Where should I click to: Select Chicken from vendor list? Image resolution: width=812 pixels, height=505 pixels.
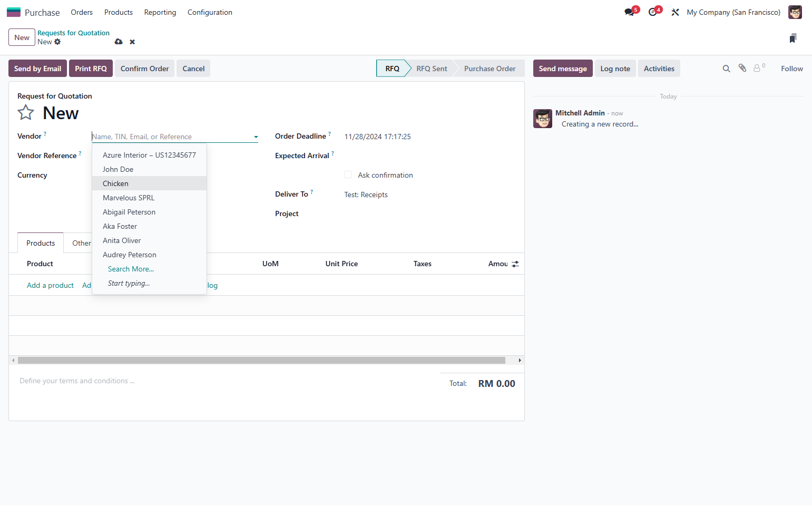149,183
